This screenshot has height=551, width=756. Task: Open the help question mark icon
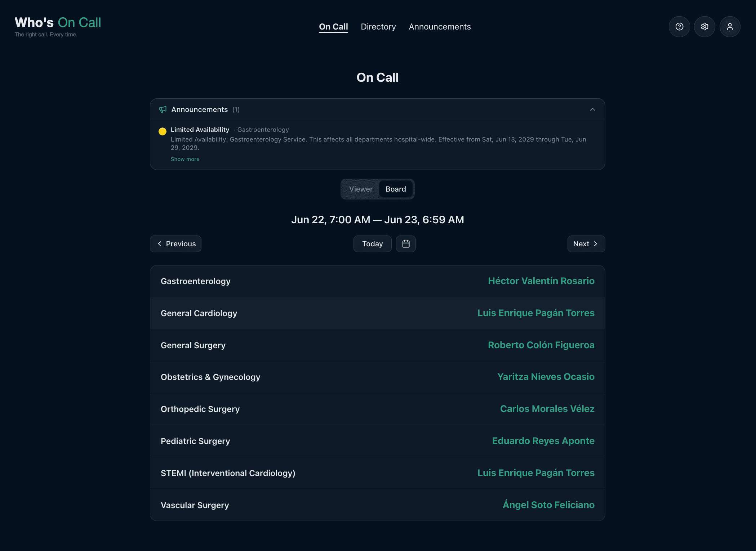click(679, 27)
